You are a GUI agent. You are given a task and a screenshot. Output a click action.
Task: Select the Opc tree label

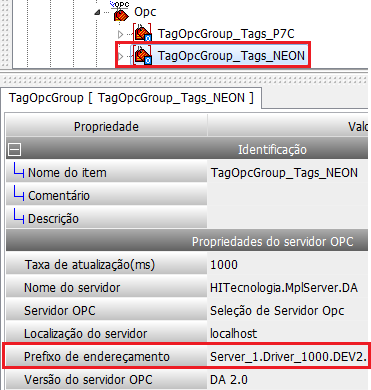coord(145,12)
